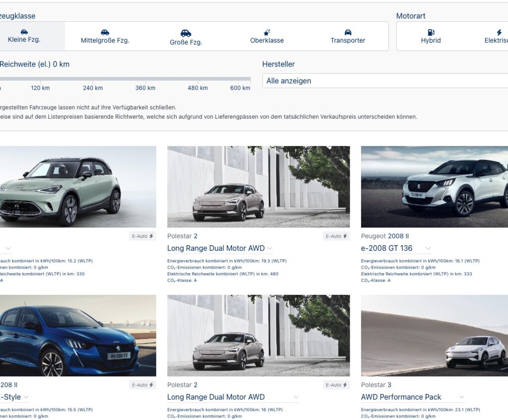Open the Hersteller 'Alle anzeigen' dropdown
The width and height of the screenshot is (508, 420).
(x=385, y=81)
